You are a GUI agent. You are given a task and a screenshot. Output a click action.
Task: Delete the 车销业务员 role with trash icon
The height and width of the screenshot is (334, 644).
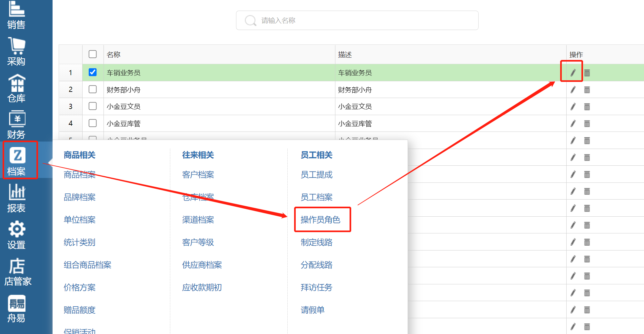[x=587, y=73]
